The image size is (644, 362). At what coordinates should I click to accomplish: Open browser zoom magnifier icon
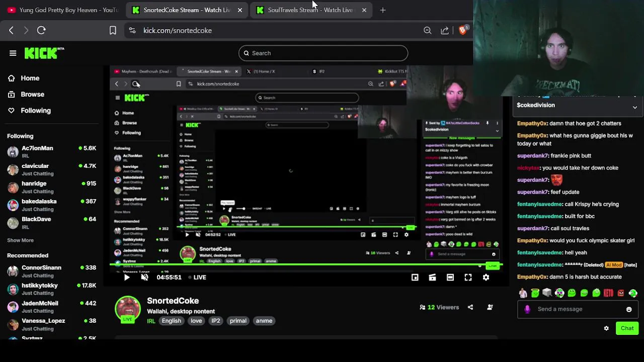427,30
